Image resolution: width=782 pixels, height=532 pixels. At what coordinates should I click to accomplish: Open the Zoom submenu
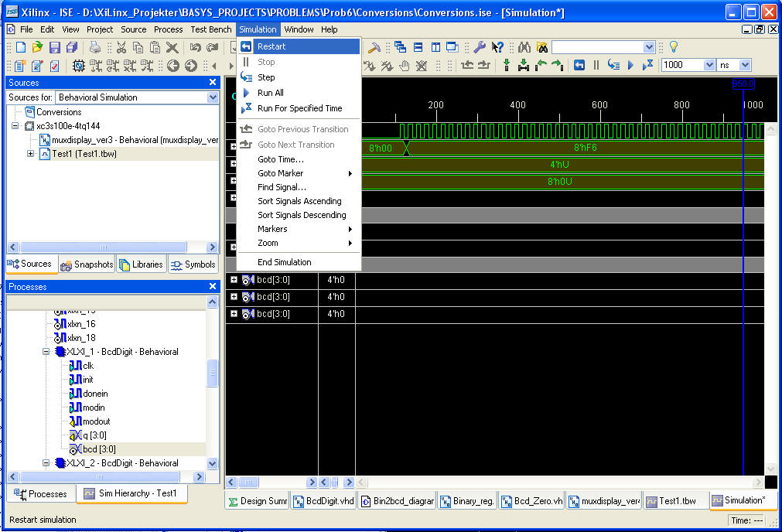[x=299, y=243]
